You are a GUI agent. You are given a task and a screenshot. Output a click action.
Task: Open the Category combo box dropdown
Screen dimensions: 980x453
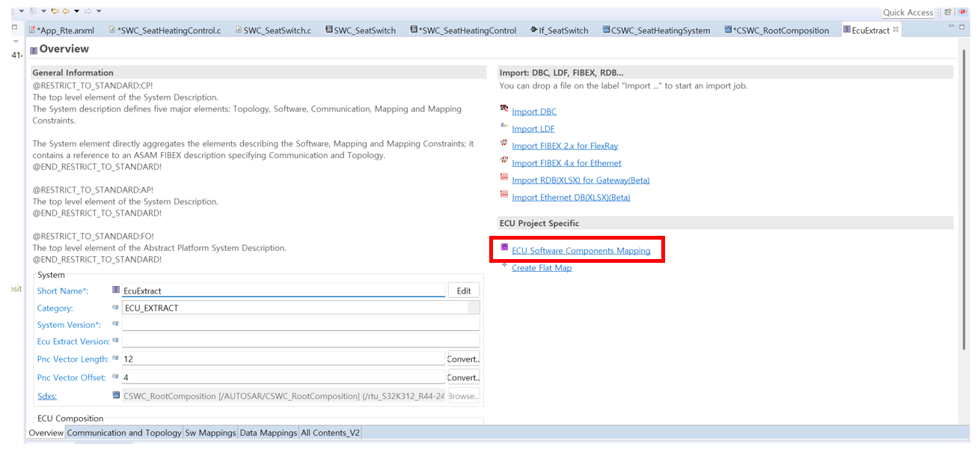coord(474,308)
